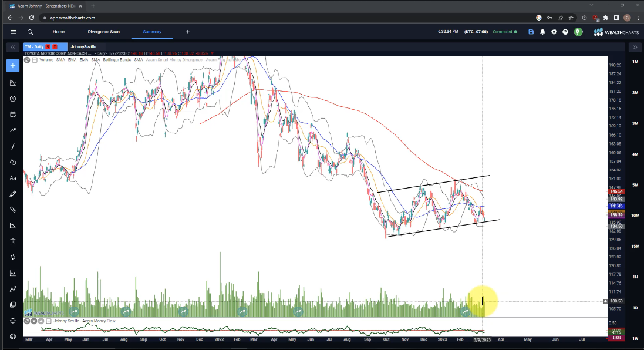Reload the page in browser
The image size is (644, 350).
coord(32,18)
